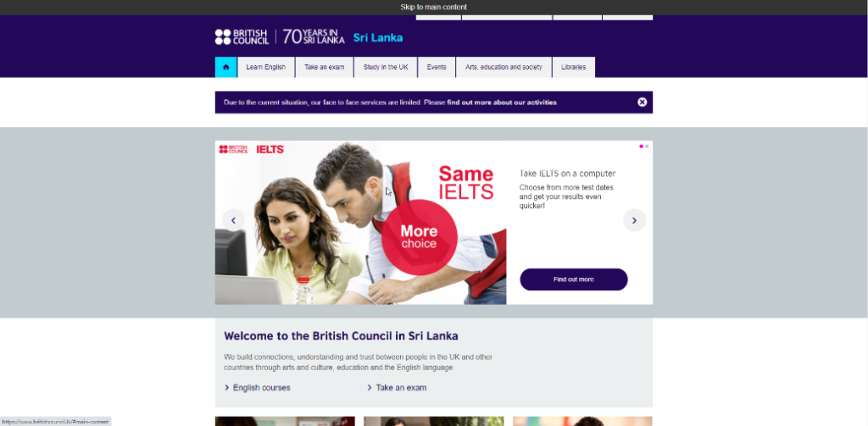Open the Take an exam chevron link
Image resolution: width=868 pixels, height=426 pixels.
pyautogui.click(x=397, y=388)
